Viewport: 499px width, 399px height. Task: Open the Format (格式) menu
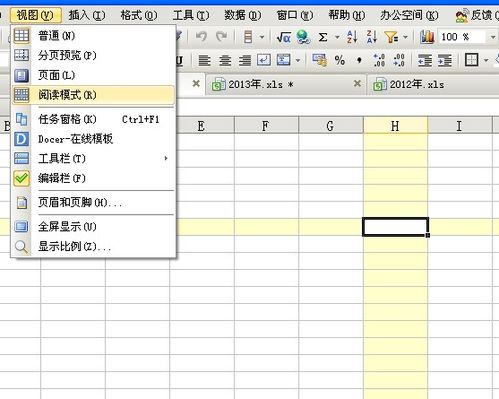coord(139,15)
